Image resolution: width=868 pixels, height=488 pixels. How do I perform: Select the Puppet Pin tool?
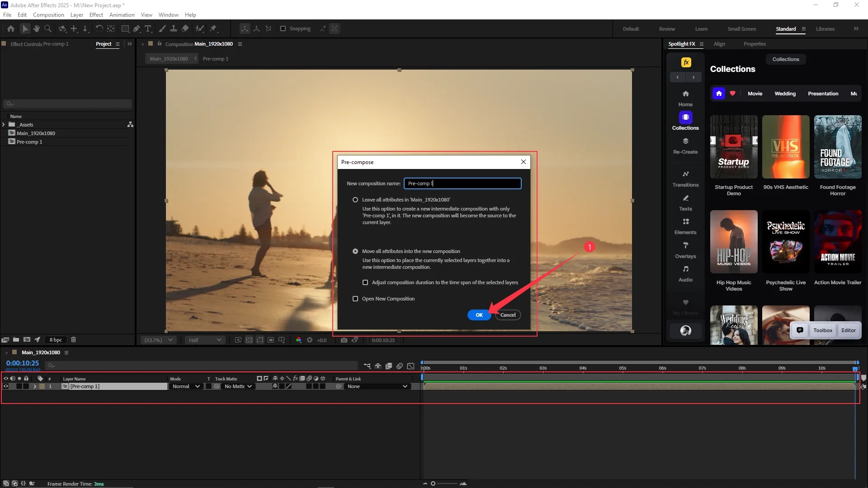pos(213,28)
